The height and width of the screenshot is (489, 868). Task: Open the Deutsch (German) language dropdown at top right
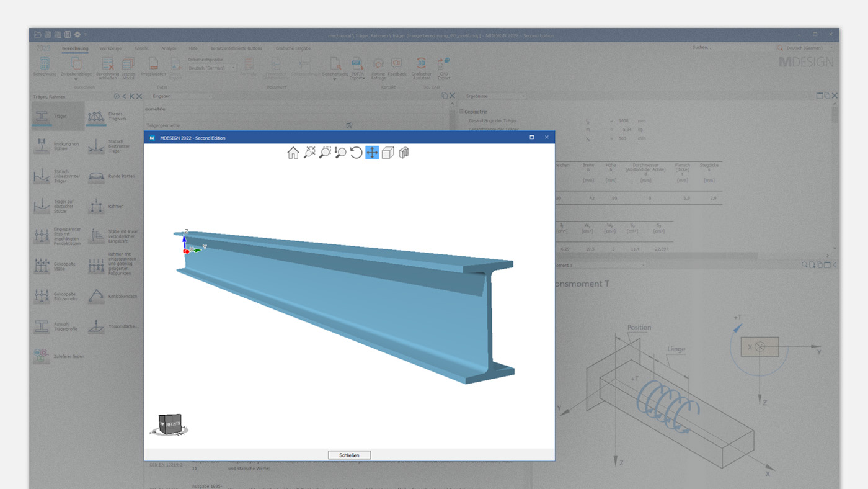pos(810,48)
